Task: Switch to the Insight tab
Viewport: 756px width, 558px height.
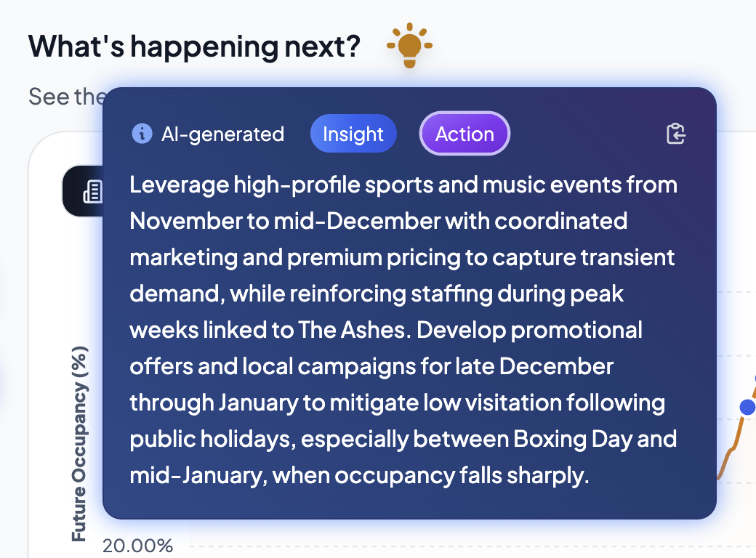Action: (x=353, y=134)
